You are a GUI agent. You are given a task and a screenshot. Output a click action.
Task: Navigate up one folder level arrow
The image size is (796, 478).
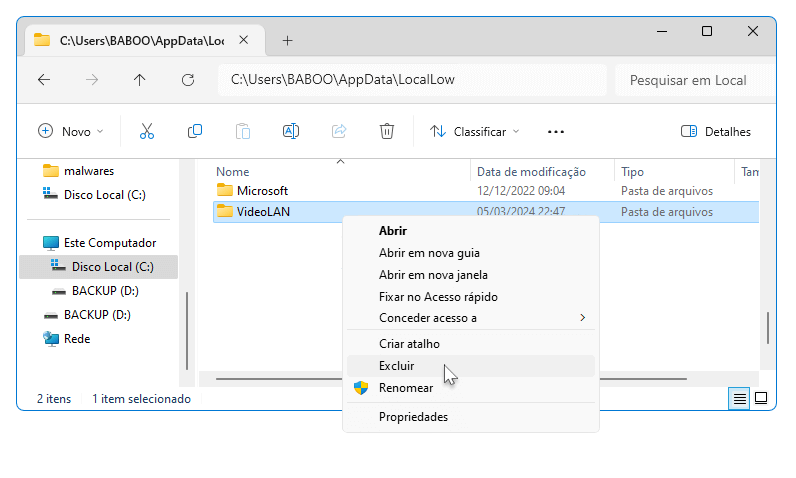(x=140, y=80)
